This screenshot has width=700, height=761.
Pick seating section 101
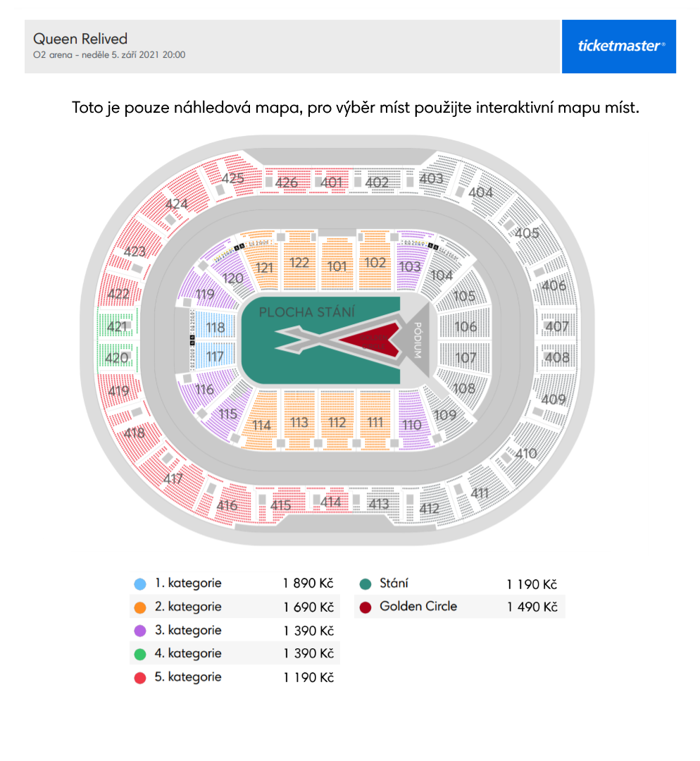(337, 264)
